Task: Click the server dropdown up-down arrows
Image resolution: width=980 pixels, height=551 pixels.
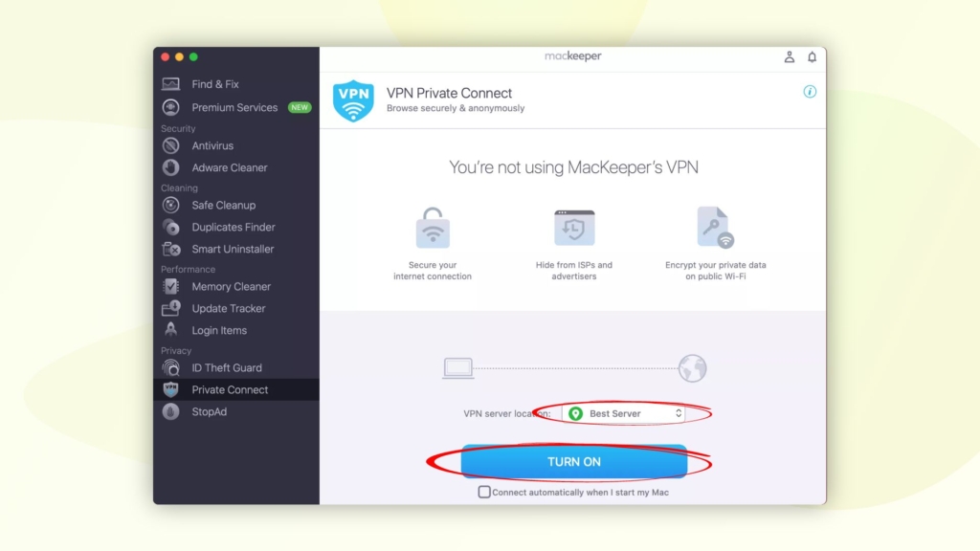Action: pos(679,413)
